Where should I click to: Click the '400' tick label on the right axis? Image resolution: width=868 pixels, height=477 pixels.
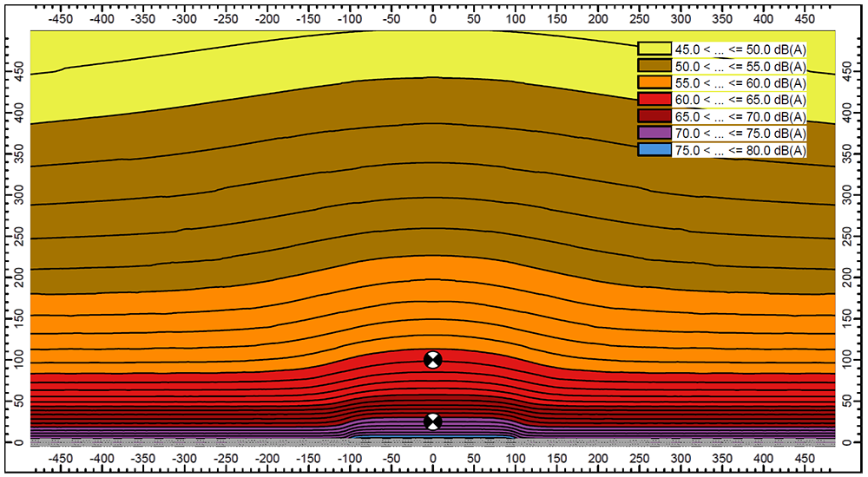tap(849, 110)
